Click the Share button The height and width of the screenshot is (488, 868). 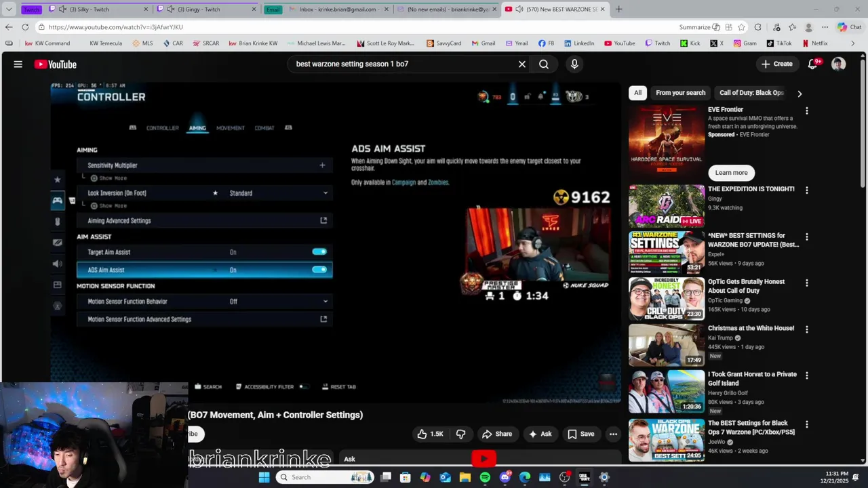(496, 434)
